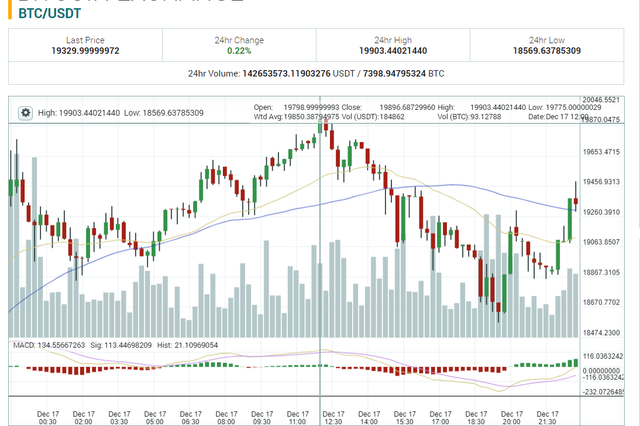Click time axis label Dec 17 00:30
This screenshot has width=640, height=426.
coord(48,418)
